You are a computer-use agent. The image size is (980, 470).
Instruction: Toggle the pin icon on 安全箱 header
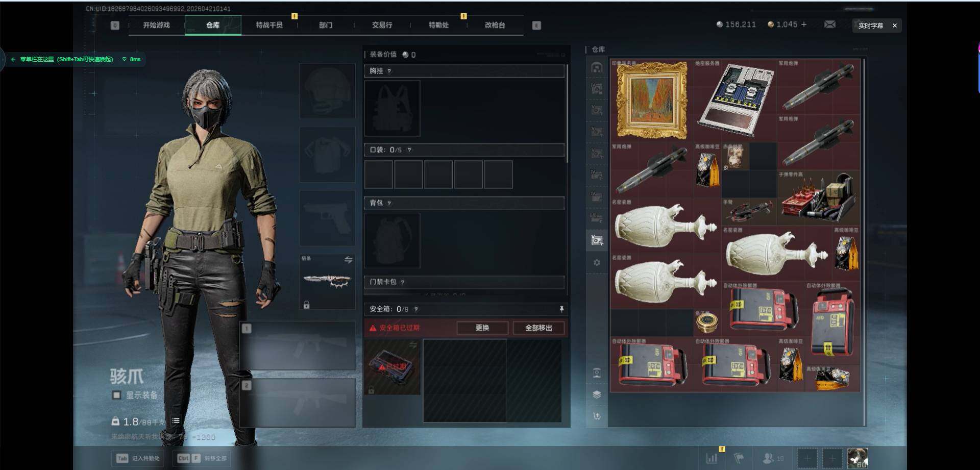pyautogui.click(x=561, y=309)
